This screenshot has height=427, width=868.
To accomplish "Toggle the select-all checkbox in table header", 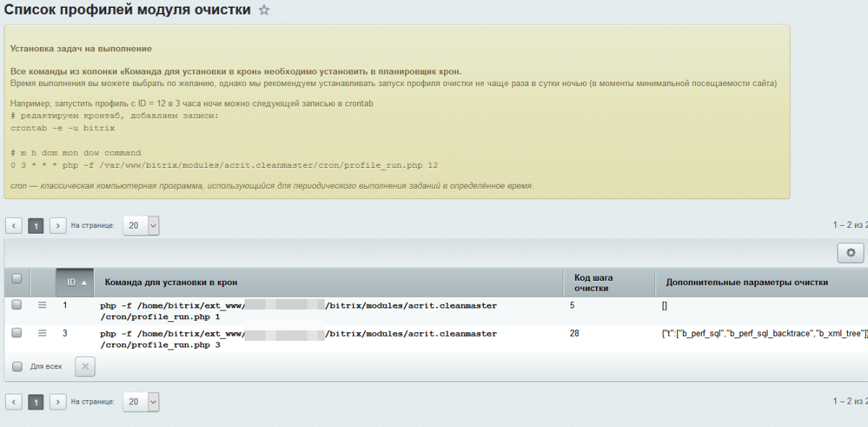I will (17, 279).
